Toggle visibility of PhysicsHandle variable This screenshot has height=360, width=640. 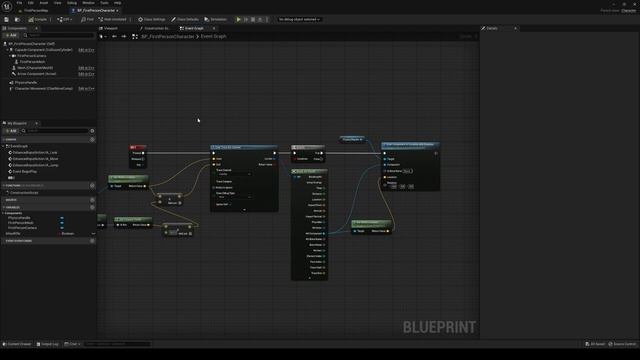(62, 218)
